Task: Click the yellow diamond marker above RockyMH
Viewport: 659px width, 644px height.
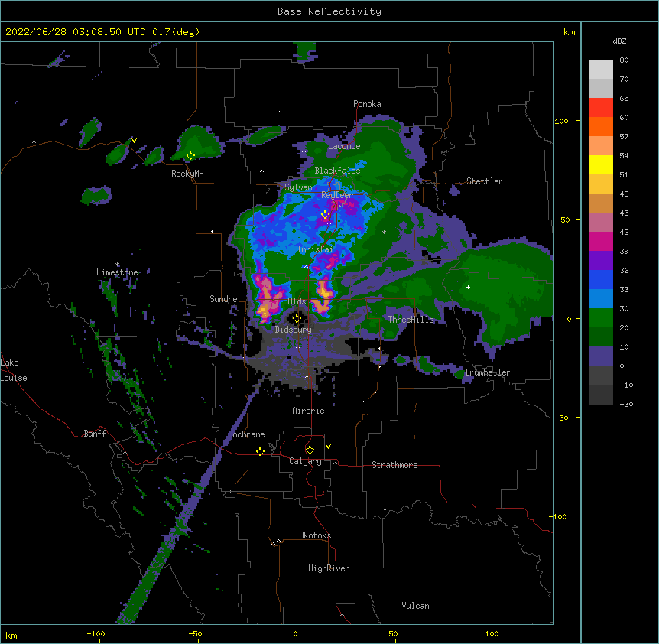Action: [190, 156]
